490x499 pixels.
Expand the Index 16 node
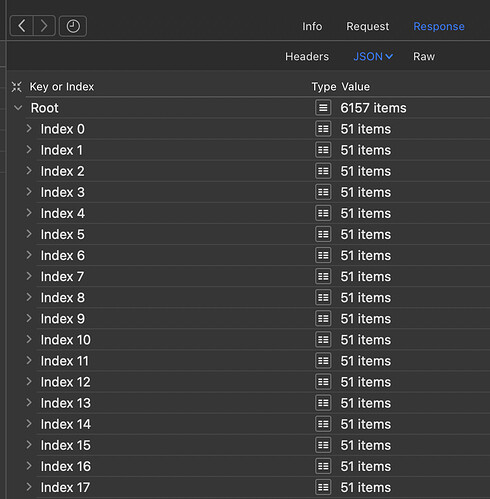[x=29, y=466]
